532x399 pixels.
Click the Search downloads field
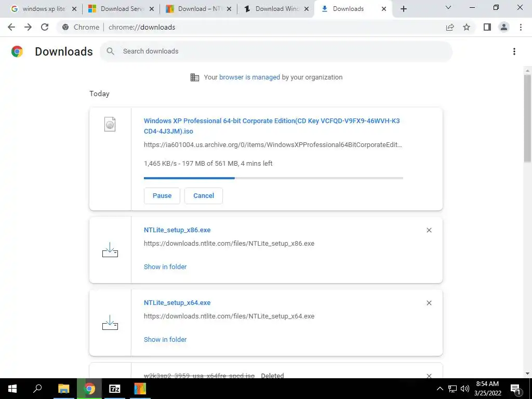(276, 51)
